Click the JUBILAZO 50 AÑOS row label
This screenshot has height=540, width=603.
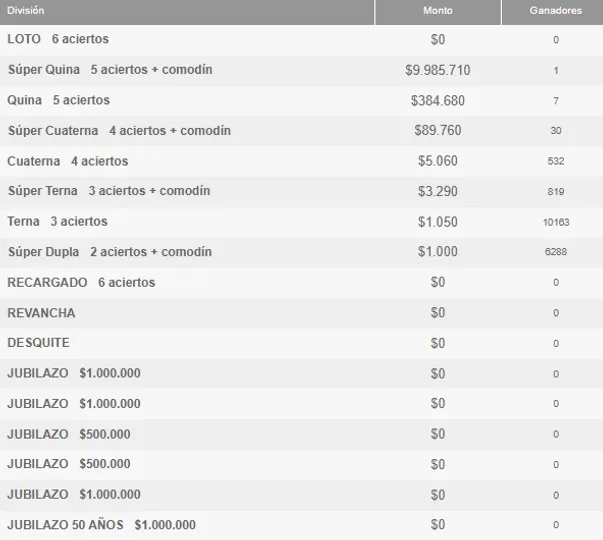pyautogui.click(x=101, y=525)
